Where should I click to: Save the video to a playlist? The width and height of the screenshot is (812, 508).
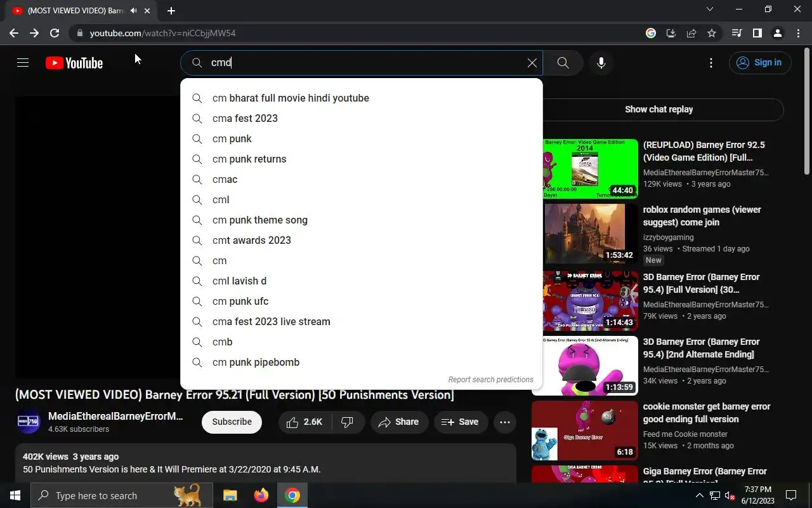click(x=460, y=422)
